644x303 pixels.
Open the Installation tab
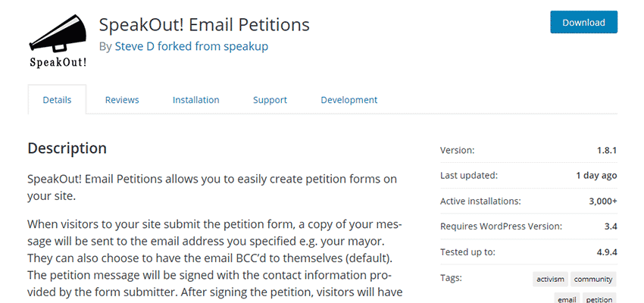[195, 100]
